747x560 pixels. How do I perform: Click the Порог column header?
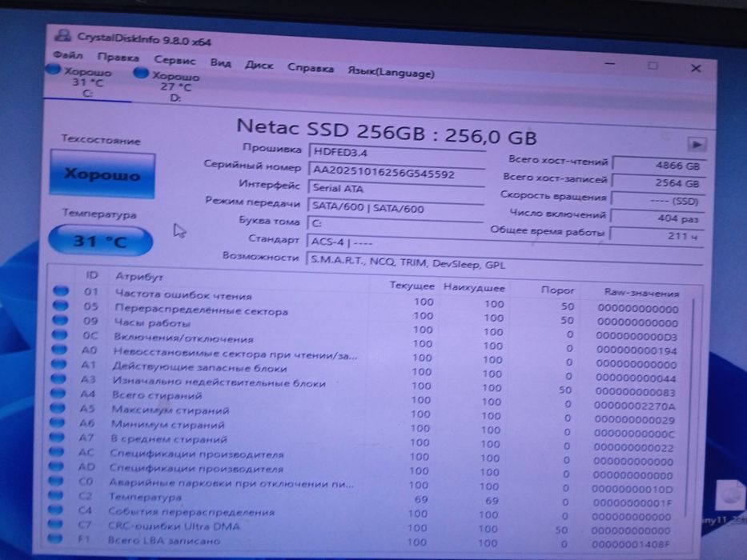click(x=557, y=290)
